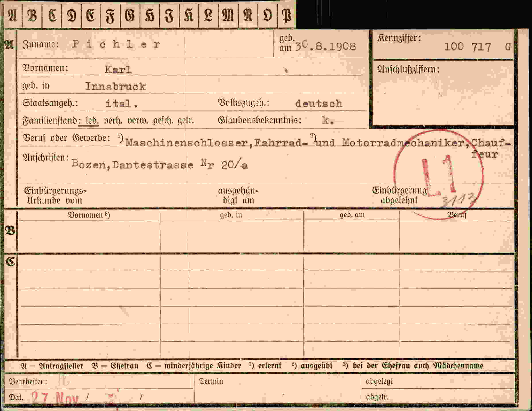
Task: Click the "Anschriften:" label
Action: pyautogui.click(x=46, y=158)
